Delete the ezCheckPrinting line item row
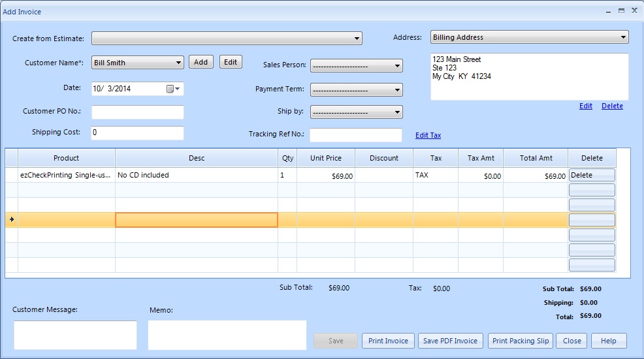644x359 pixels. (592, 175)
